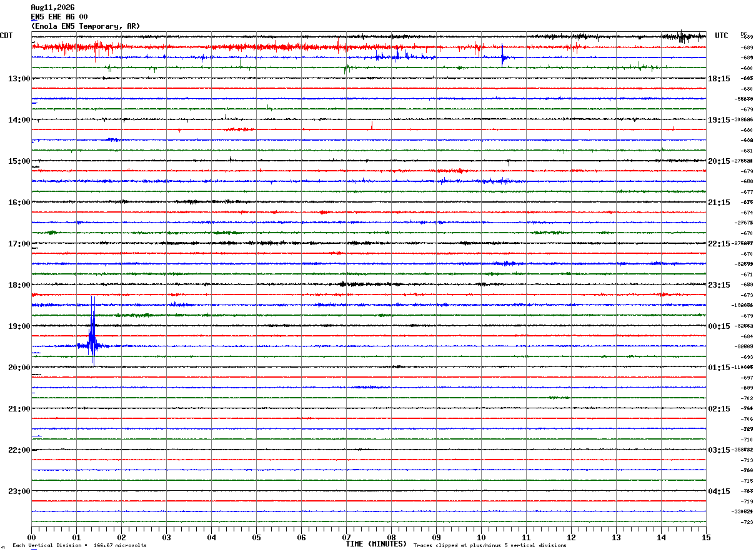Viewport: 756px width, 554px height.
Task: Click the UTC timezone label
Action: (x=722, y=36)
